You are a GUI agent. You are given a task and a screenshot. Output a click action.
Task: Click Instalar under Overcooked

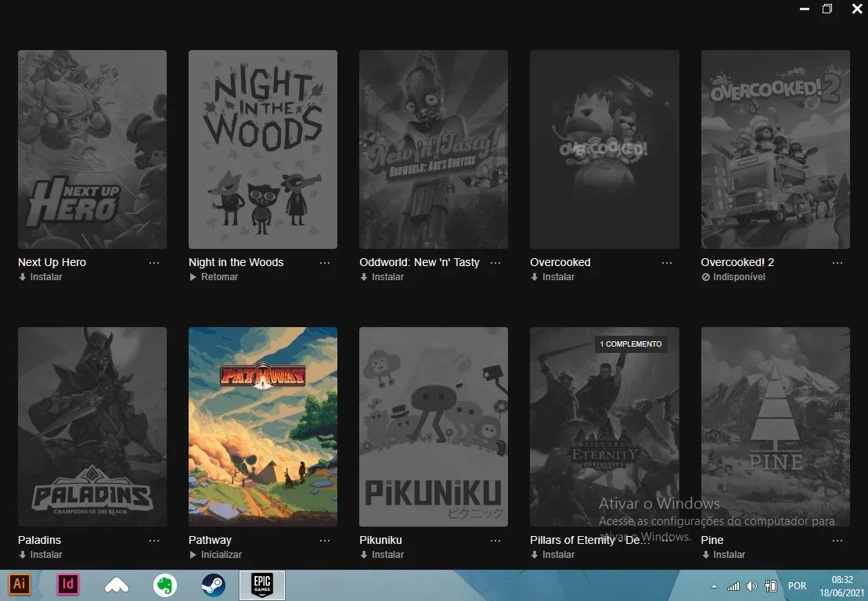(x=553, y=277)
